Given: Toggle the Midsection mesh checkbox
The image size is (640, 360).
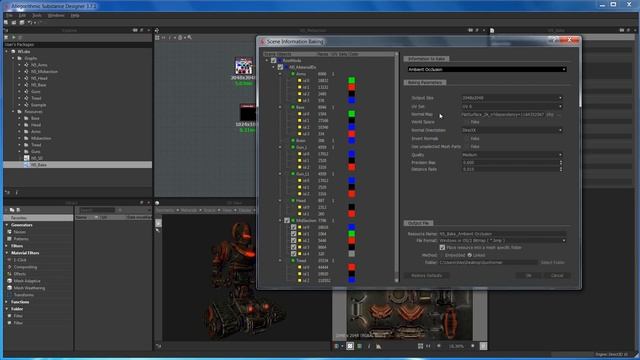Looking at the screenshot, I should (x=287, y=220).
